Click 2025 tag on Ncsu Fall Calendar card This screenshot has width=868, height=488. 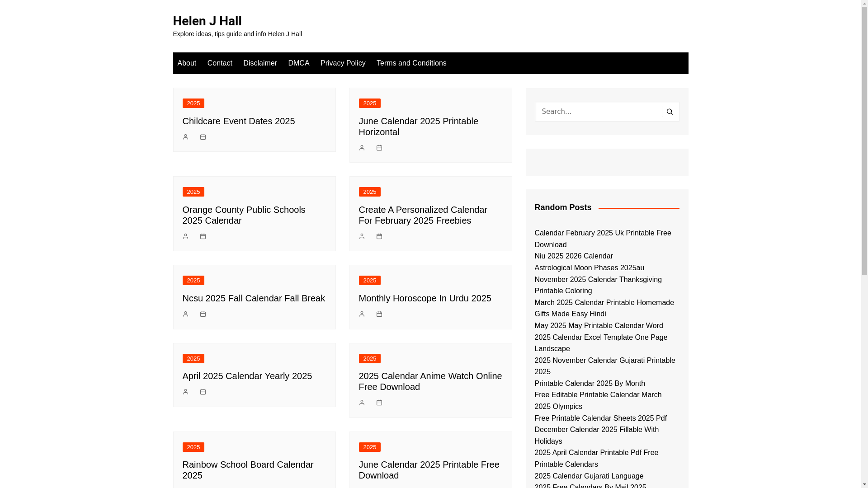(193, 281)
